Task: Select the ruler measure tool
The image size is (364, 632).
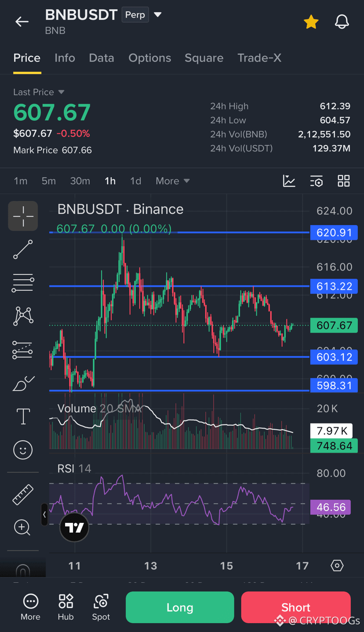Action: (x=23, y=494)
